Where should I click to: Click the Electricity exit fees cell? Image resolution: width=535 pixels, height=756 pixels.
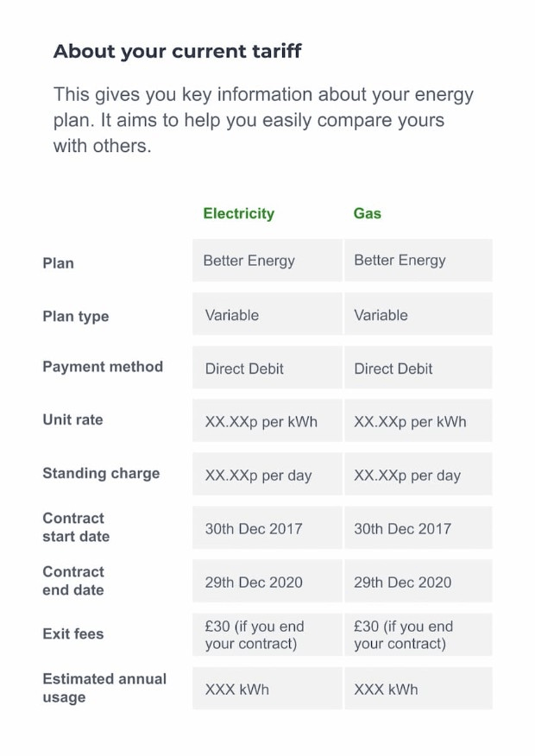[267, 634]
